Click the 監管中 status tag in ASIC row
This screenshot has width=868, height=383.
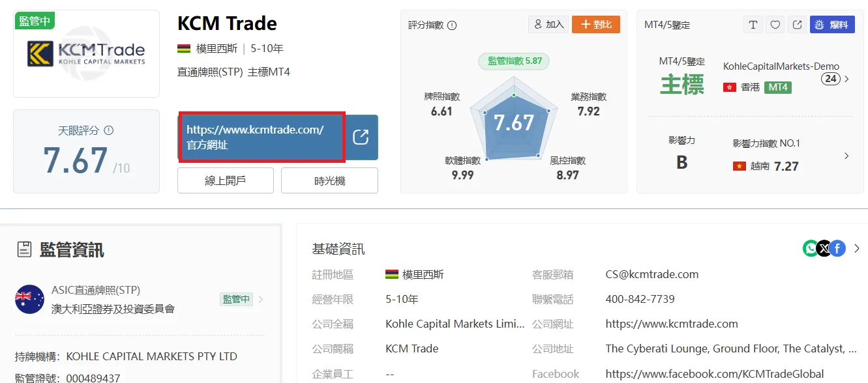236,300
